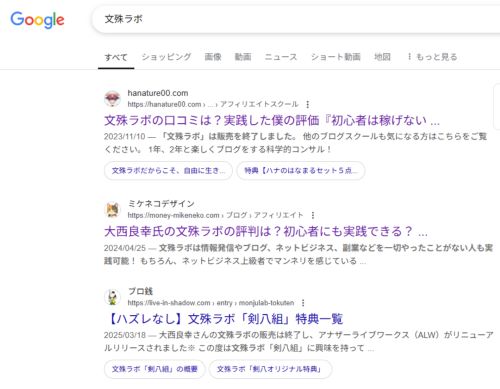Open result 【ハズレなし】文殊ラボ「剣八組」特典一覧
The height and width of the screenshot is (389, 500).
tap(224, 319)
